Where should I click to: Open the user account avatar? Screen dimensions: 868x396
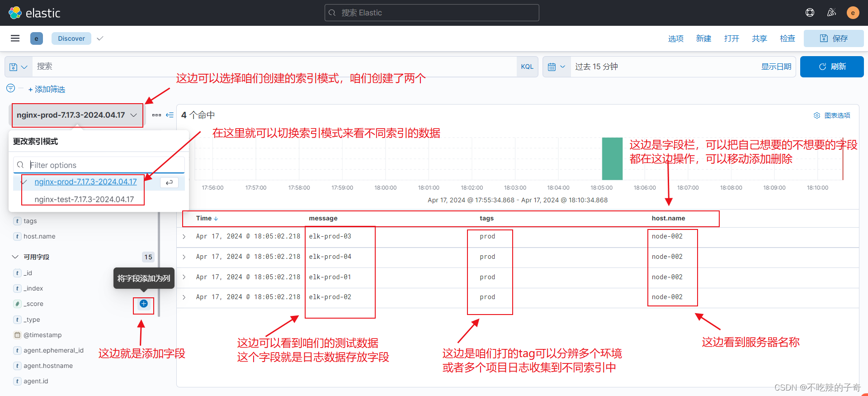(853, 13)
